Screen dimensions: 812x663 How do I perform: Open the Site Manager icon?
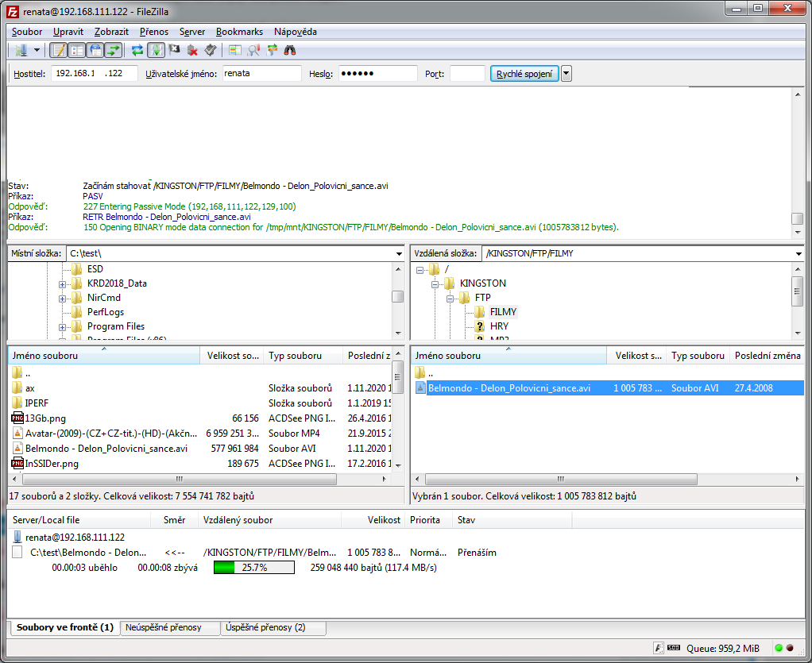19,50
